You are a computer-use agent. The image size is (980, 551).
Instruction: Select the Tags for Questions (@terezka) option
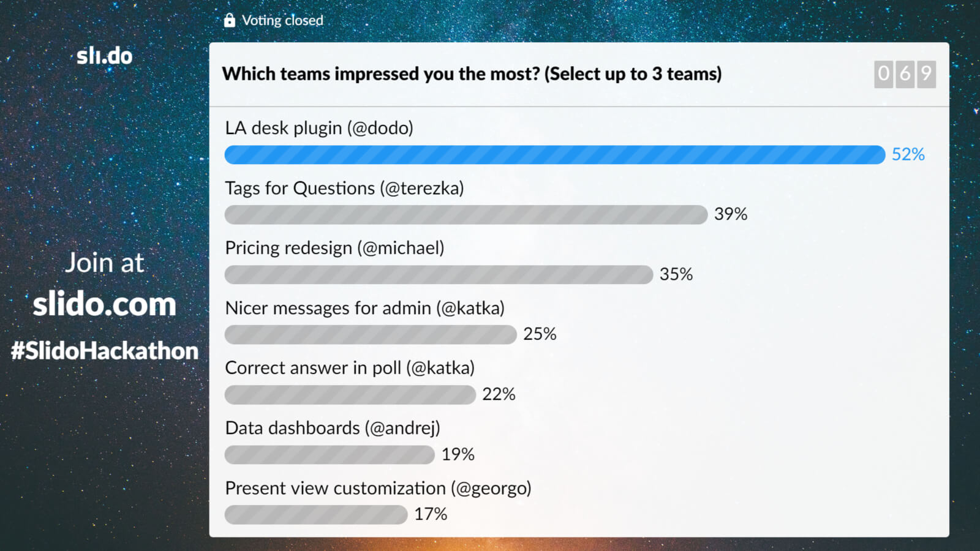[344, 188]
